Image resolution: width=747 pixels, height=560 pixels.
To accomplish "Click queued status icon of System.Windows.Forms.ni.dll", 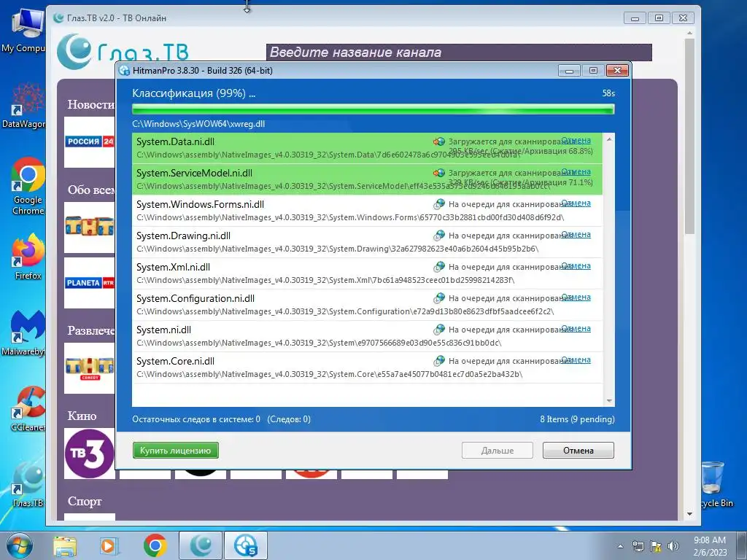I will coord(438,204).
